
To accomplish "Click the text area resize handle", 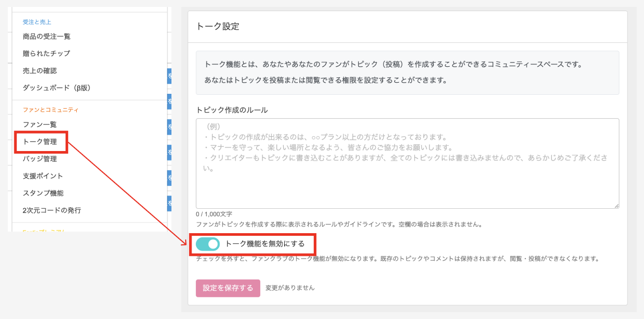I will 616,206.
